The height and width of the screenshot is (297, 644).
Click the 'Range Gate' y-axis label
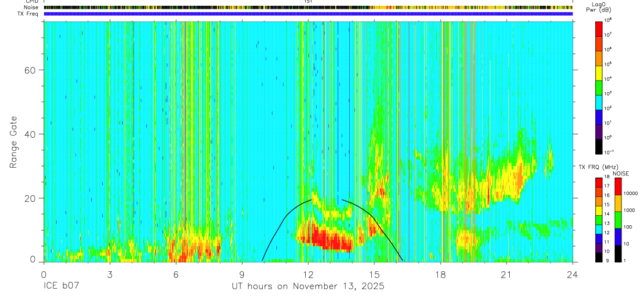click(13, 141)
